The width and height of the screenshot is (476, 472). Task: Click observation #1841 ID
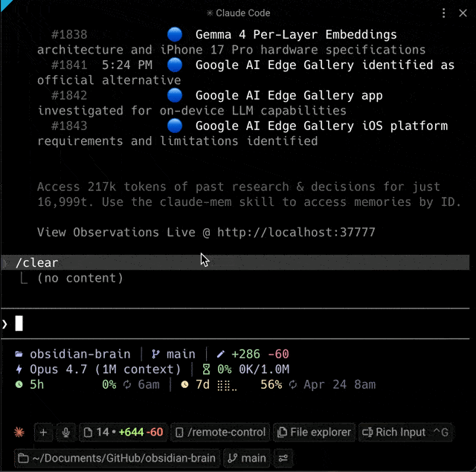(x=69, y=65)
